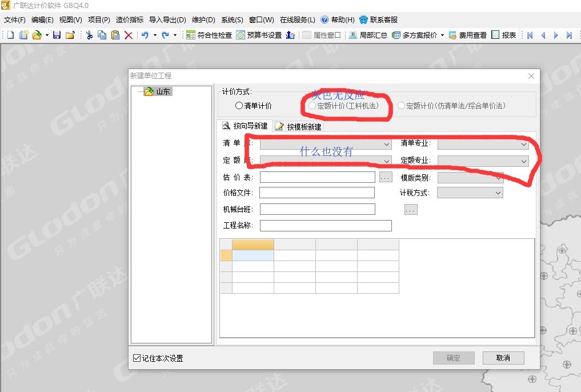Viewport: 581px width, 392px height.
Task: Open the 计税方式 dropdown
Action: 470,193
